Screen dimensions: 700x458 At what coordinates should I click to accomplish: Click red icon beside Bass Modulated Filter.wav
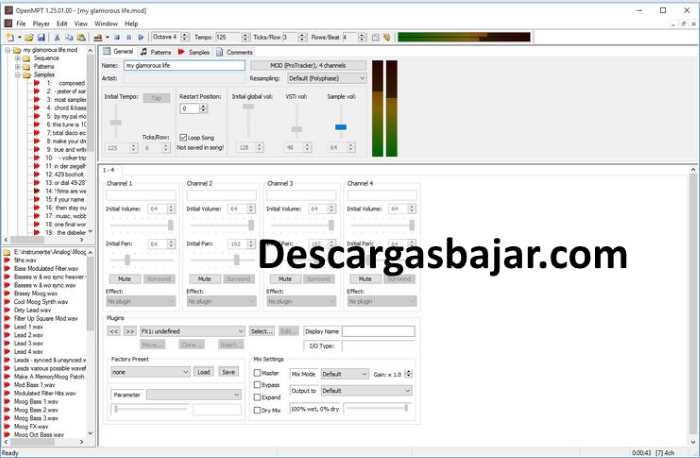pyautogui.click(x=7, y=269)
